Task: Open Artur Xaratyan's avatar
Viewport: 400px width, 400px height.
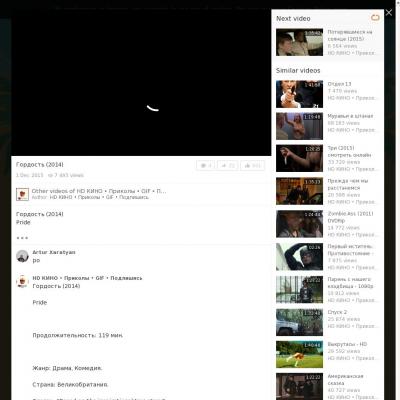Action: (x=22, y=256)
